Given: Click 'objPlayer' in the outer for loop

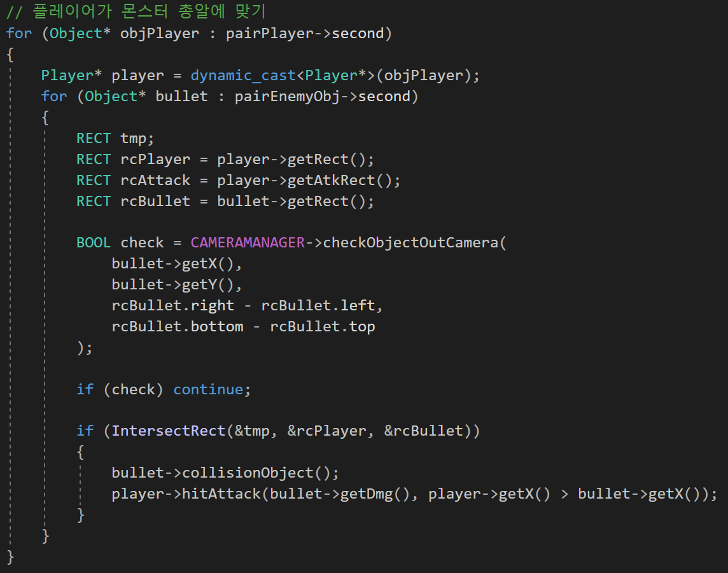Looking at the screenshot, I should click(x=160, y=34).
